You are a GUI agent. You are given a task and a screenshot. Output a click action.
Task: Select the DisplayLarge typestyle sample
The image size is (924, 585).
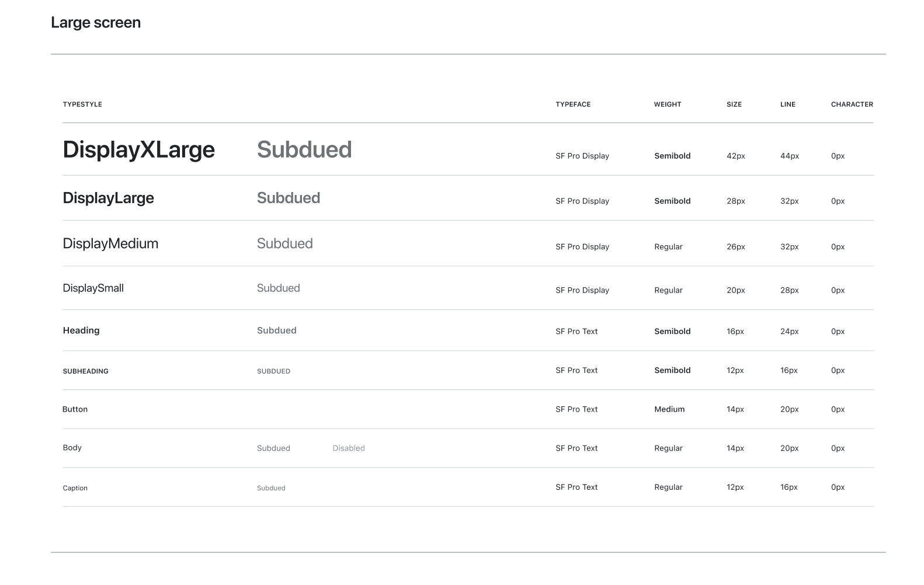tap(109, 198)
